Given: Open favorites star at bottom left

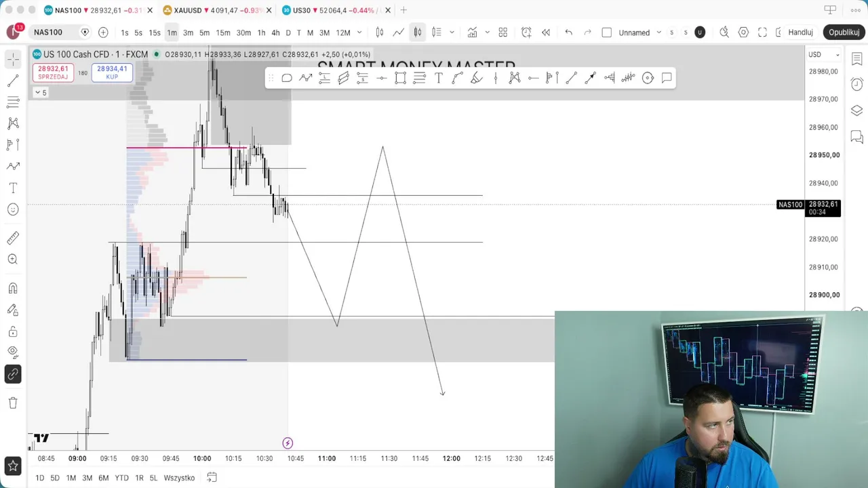Looking at the screenshot, I should (x=13, y=466).
